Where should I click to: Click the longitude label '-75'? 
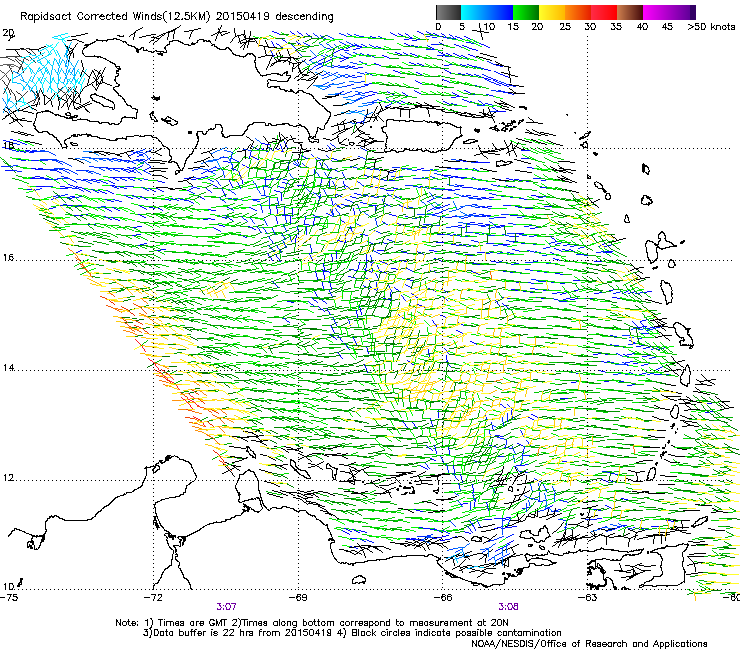(x=9, y=597)
